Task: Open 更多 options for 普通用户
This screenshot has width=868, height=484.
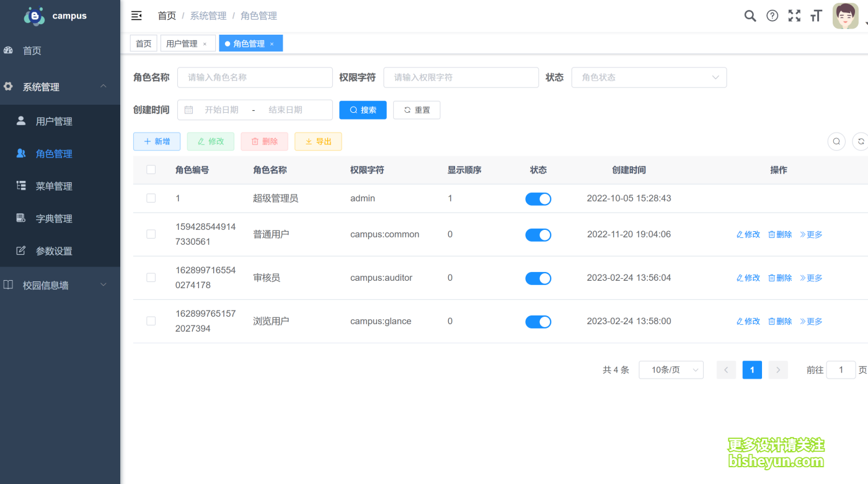Action: point(811,234)
